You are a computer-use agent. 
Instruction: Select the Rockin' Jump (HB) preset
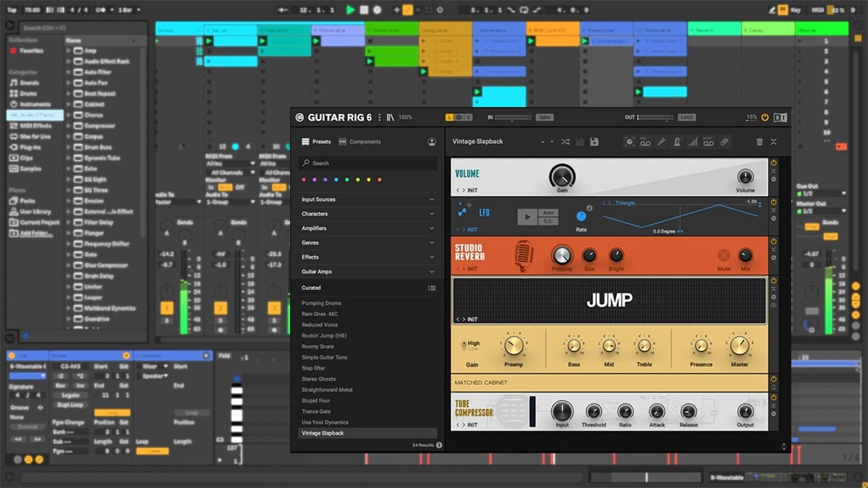point(324,336)
